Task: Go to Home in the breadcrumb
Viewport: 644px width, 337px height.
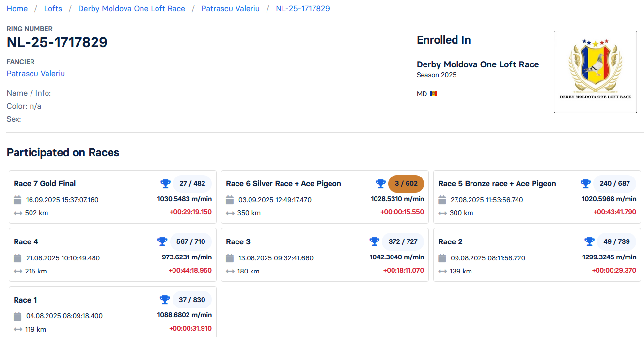Action: (x=17, y=9)
